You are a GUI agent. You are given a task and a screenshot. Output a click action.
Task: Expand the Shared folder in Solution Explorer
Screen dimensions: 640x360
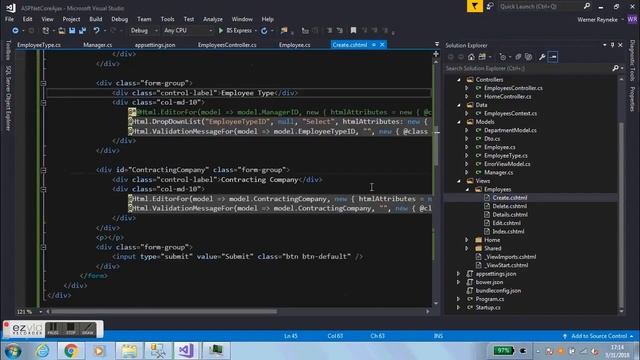pos(467,248)
